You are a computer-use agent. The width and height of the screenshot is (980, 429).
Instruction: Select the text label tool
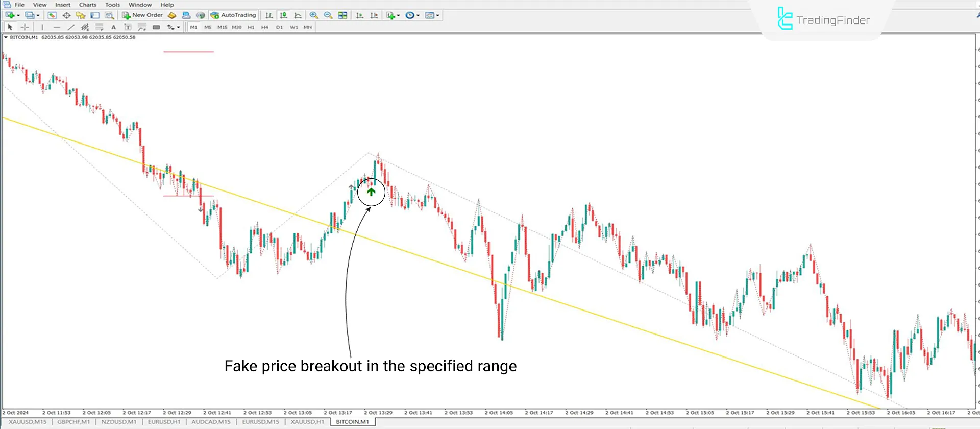click(128, 27)
